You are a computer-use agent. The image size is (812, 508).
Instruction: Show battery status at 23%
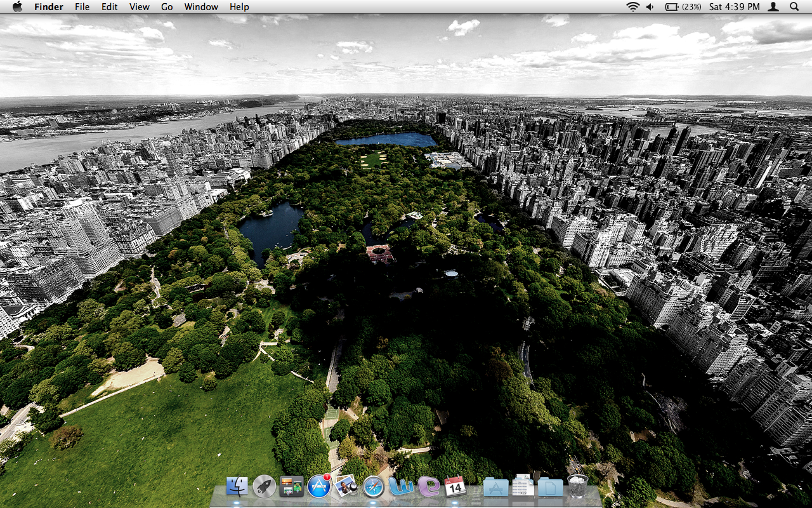click(683, 6)
